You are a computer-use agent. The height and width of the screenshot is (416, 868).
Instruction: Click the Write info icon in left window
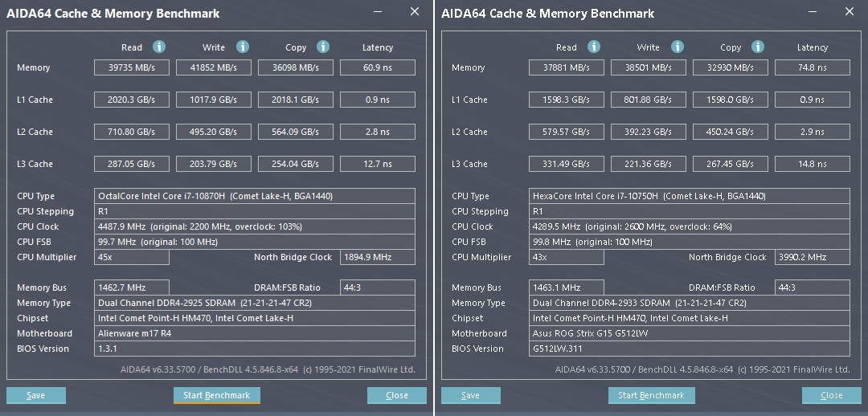[x=243, y=47]
